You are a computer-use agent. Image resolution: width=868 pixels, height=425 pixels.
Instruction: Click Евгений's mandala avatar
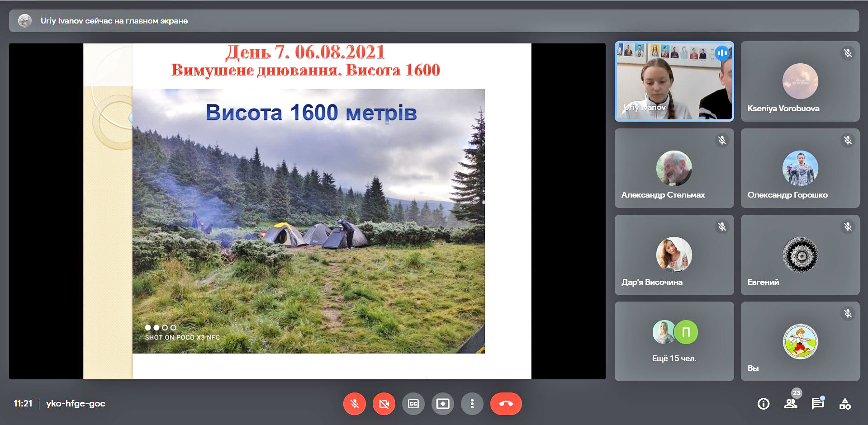tap(800, 255)
